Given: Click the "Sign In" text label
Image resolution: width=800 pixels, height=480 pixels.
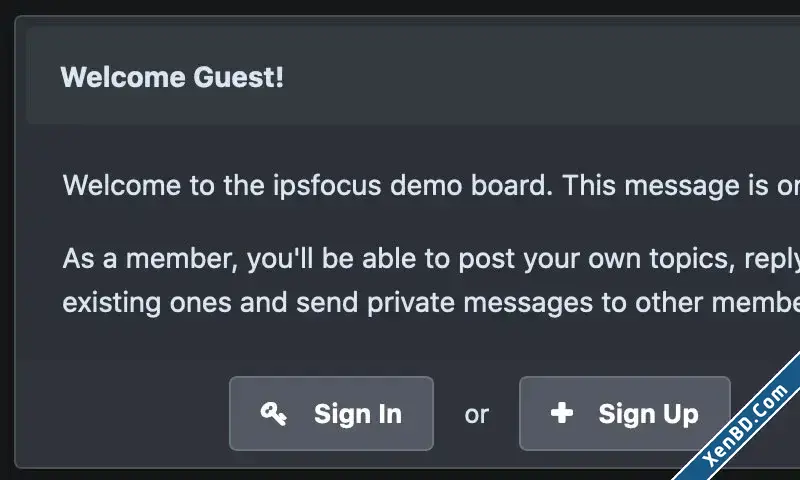Looking at the screenshot, I should pyautogui.click(x=358, y=414).
